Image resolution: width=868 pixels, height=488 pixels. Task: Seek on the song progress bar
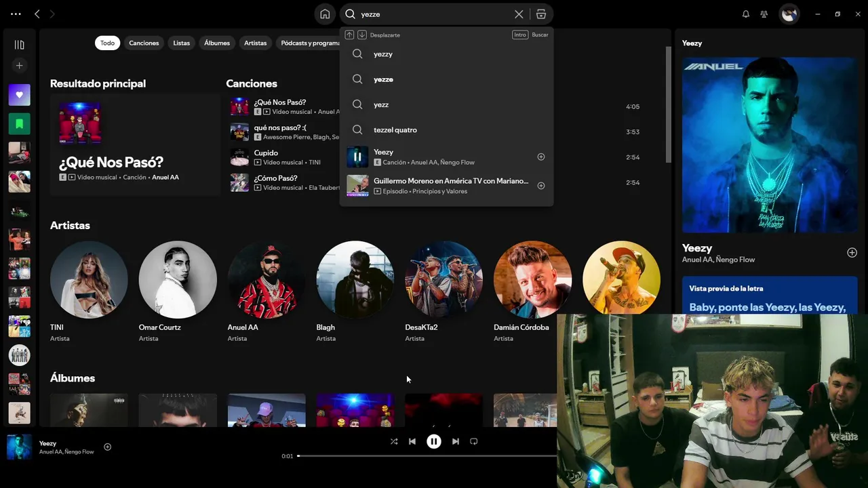click(x=427, y=456)
